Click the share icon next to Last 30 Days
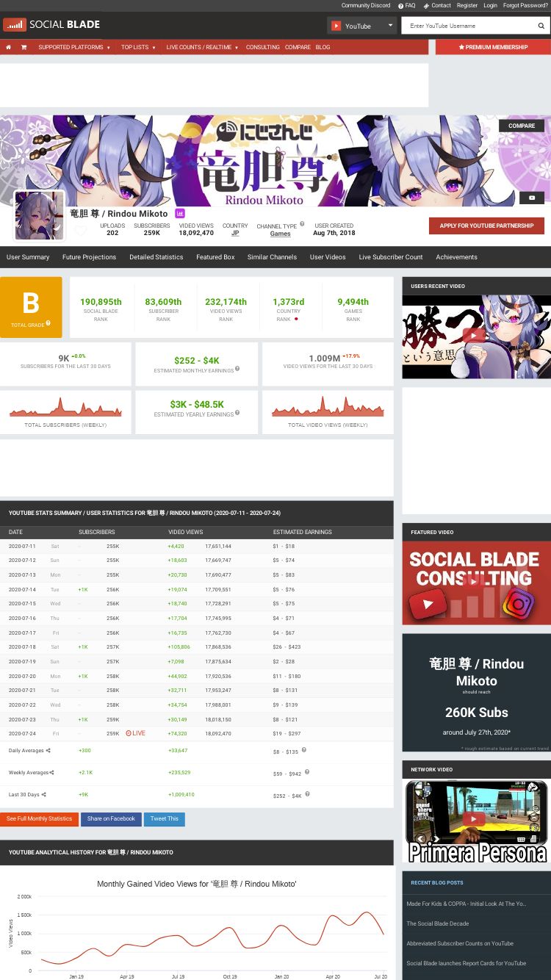 point(43,795)
